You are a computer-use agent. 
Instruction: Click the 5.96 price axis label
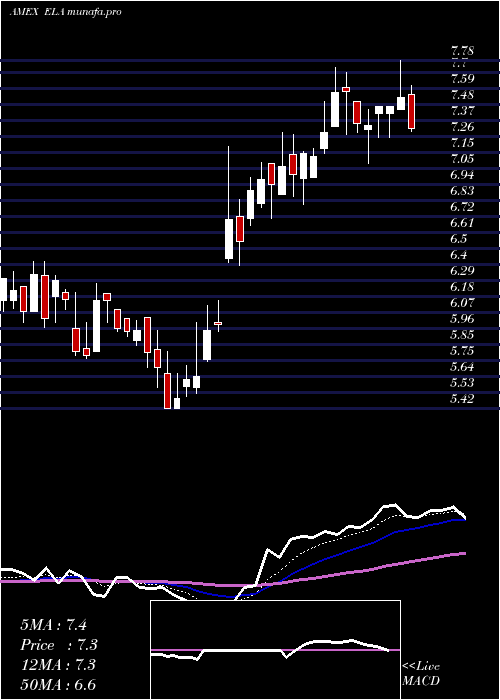click(462, 319)
